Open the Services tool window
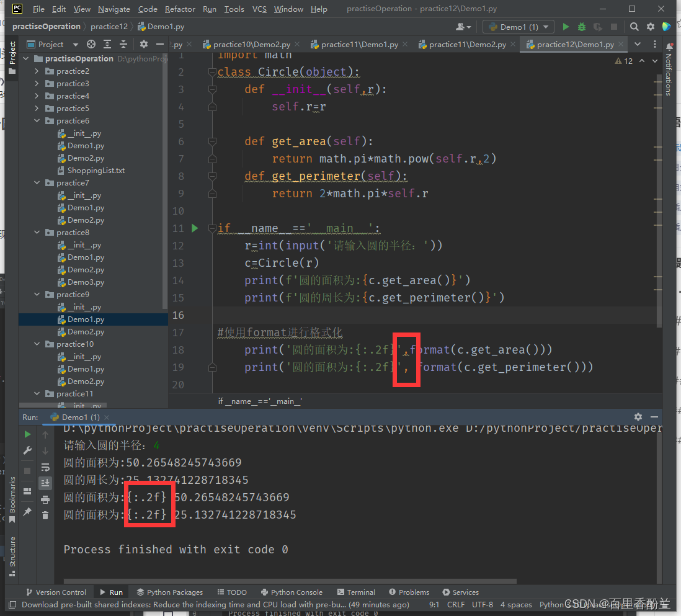This screenshot has width=681, height=616. pos(461,592)
